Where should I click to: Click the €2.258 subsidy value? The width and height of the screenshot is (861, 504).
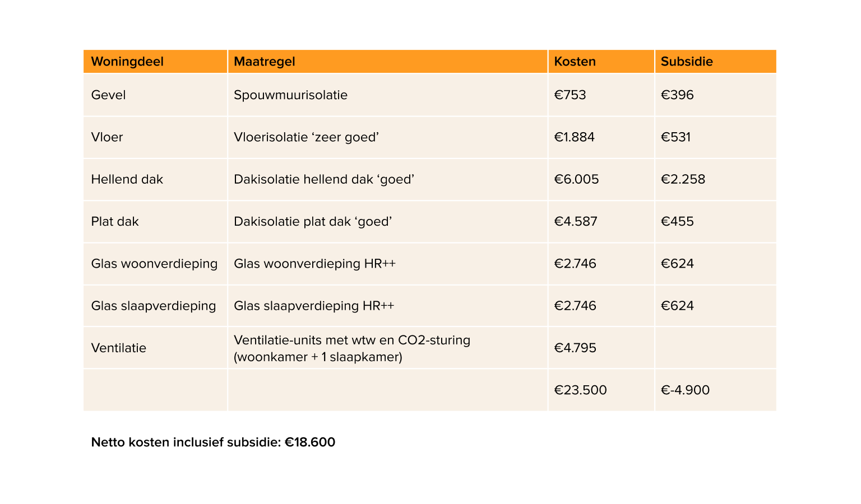pos(683,179)
